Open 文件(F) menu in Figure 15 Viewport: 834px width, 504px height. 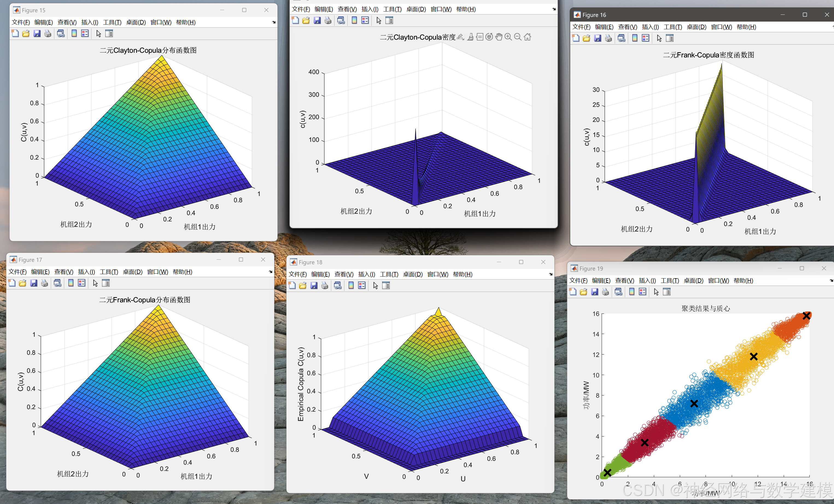(21, 22)
